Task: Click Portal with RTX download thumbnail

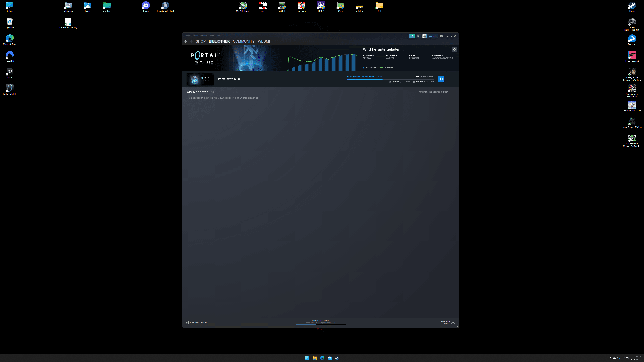Action: [x=200, y=79]
